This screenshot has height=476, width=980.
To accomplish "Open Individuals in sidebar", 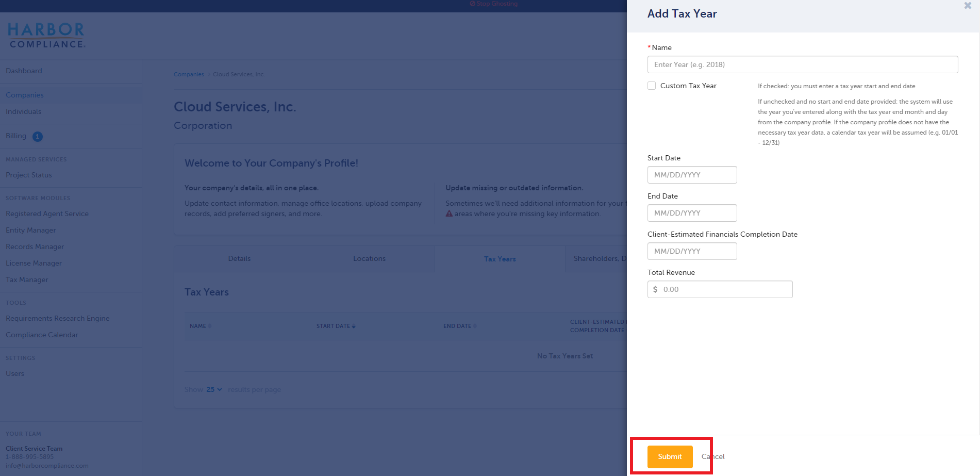I will coord(24,111).
